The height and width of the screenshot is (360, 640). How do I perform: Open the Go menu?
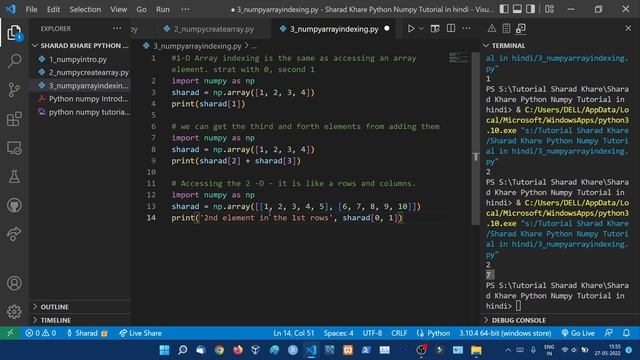[x=141, y=9]
